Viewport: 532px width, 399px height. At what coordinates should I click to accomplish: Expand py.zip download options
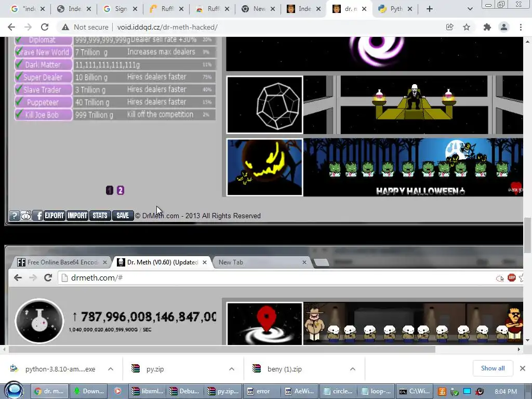pos(232,369)
